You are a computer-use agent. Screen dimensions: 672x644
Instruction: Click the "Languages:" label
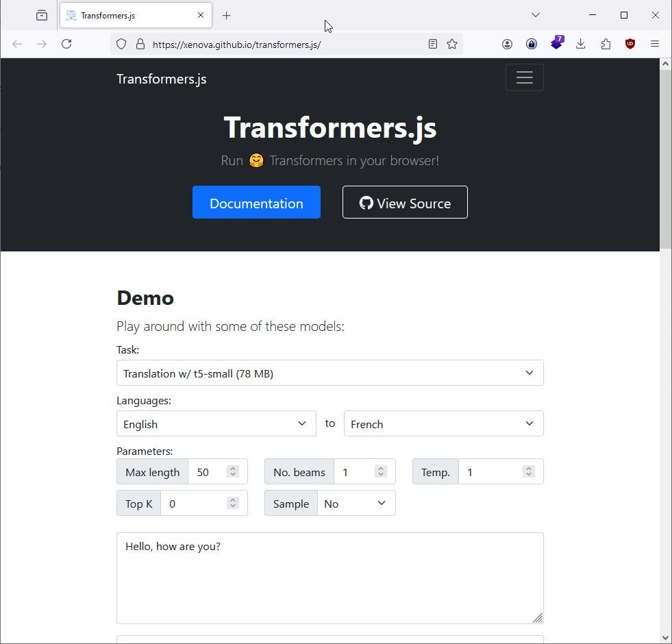click(144, 401)
